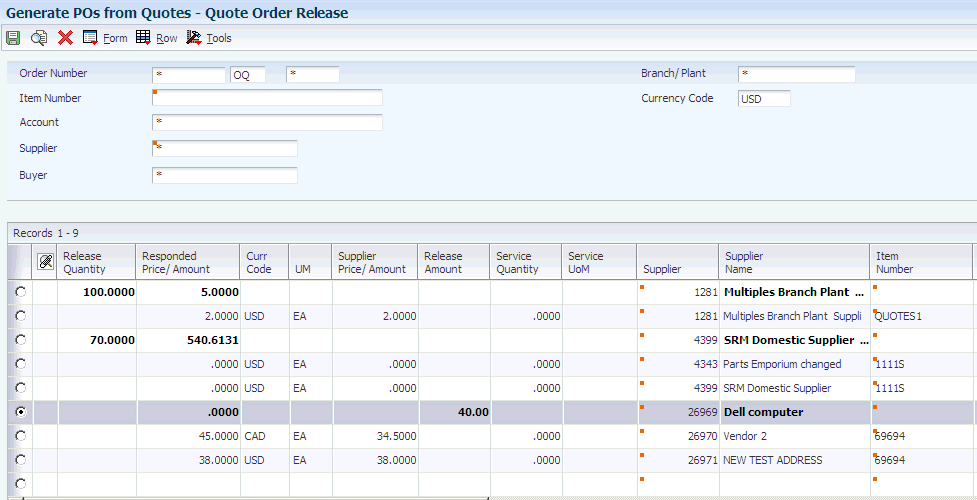Click the green Save disk icon

(13, 38)
